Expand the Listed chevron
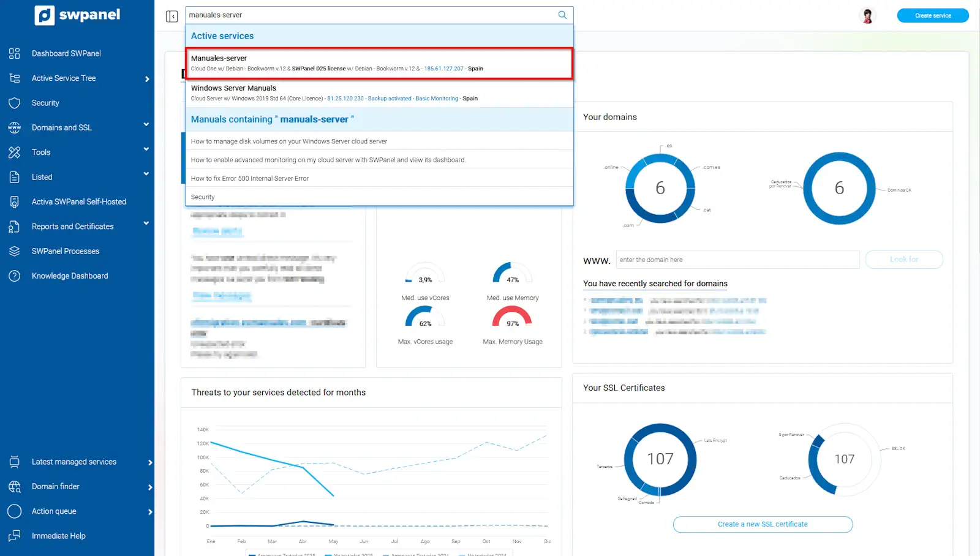 coord(146,174)
